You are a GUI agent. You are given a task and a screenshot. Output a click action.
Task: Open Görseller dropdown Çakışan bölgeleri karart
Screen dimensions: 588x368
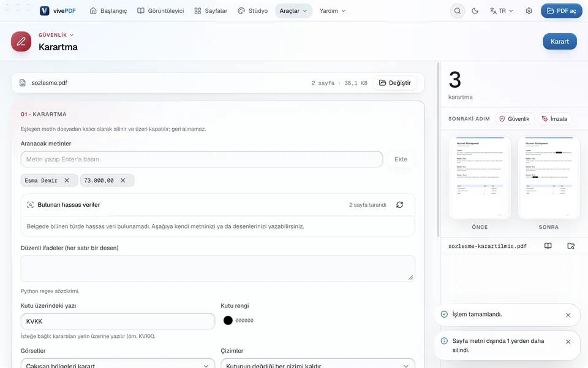[118, 366]
